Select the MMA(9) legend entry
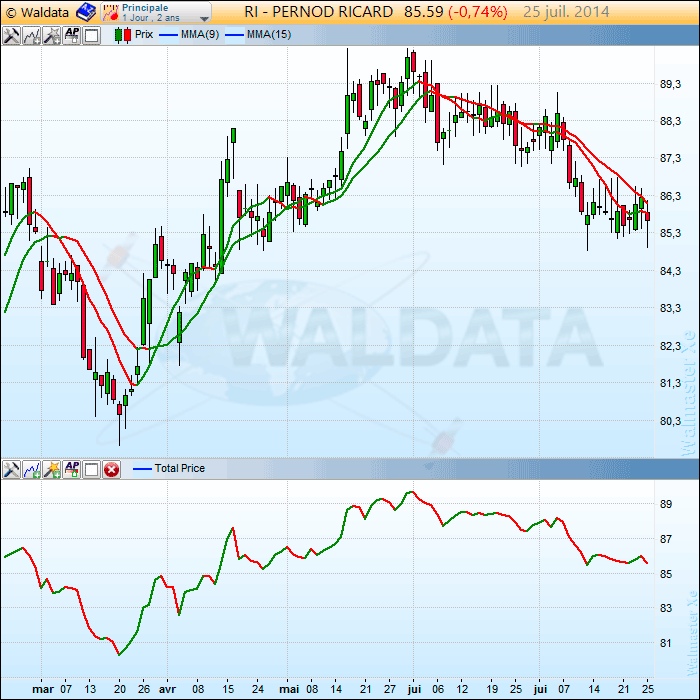This screenshot has height=700, width=700. pyautogui.click(x=189, y=34)
